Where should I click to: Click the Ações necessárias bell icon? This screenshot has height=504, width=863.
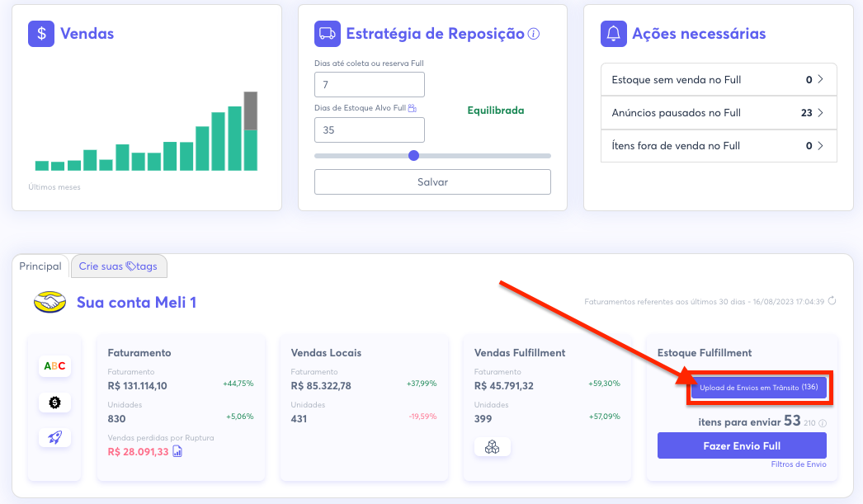tap(614, 34)
